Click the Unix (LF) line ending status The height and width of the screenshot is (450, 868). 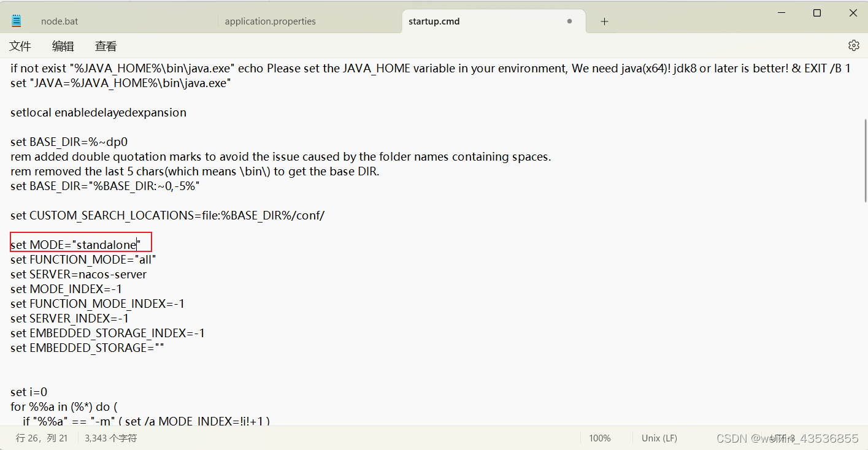click(659, 438)
